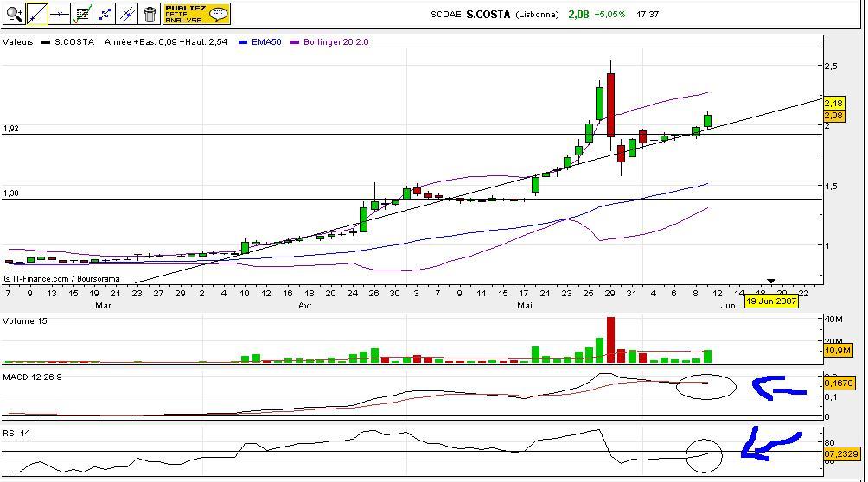Select the horizontal line tool
Screen dimensions: 868x482
pyautogui.click(x=60, y=14)
